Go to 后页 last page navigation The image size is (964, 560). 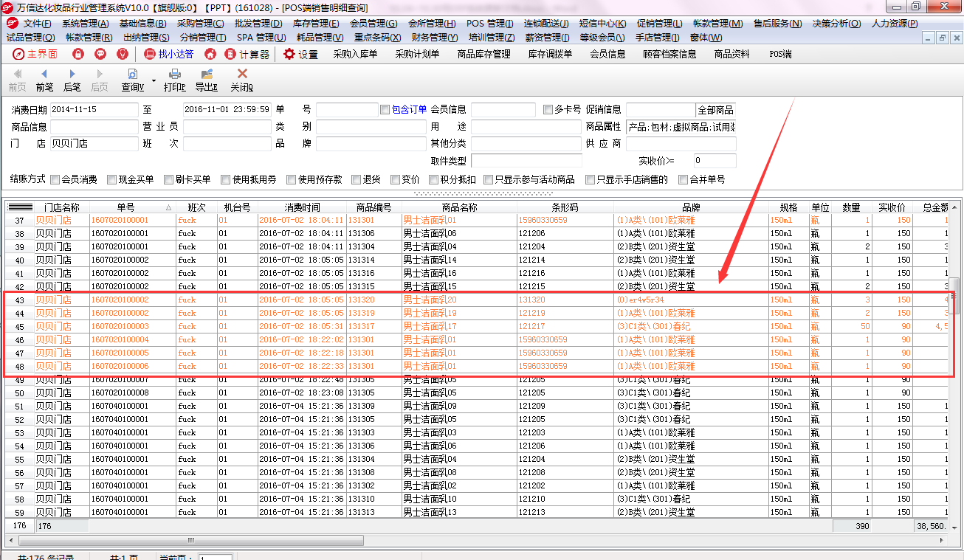[99, 80]
